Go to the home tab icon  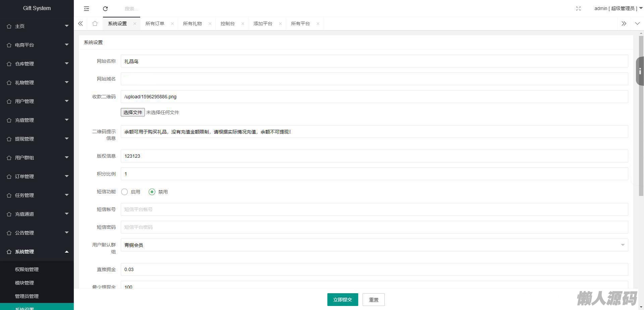point(95,23)
